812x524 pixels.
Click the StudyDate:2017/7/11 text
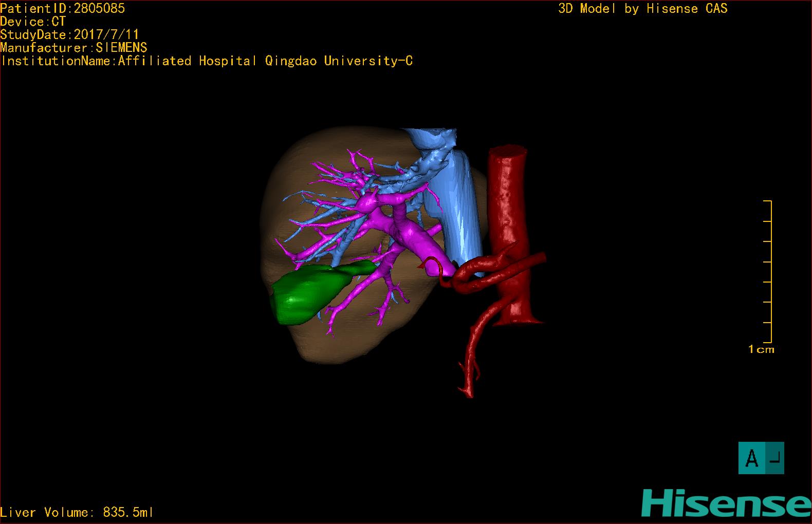point(69,34)
